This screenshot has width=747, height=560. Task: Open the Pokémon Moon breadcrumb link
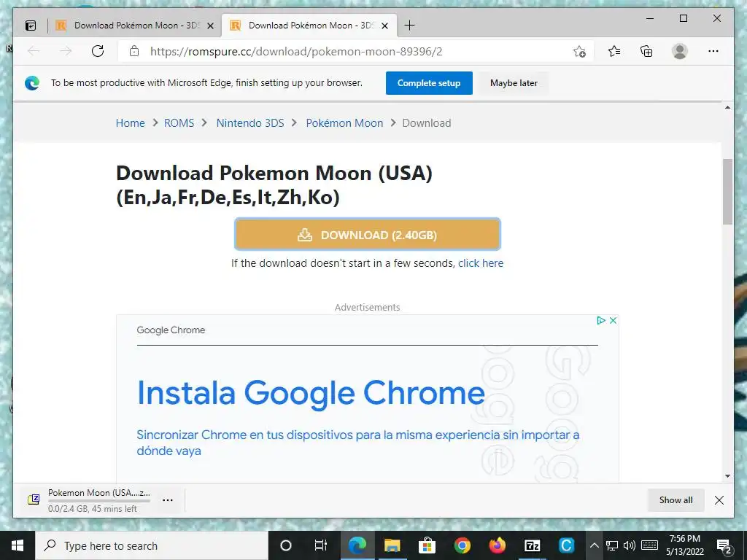(x=344, y=122)
